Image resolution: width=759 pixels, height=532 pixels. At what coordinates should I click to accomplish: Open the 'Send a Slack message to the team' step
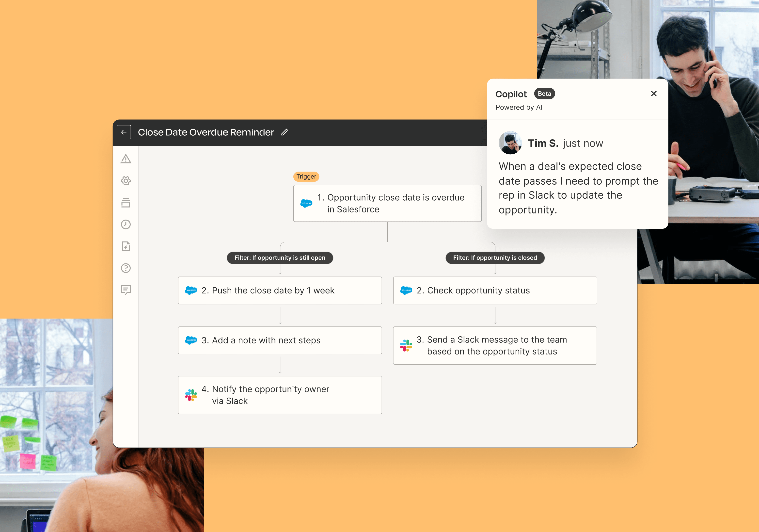pyautogui.click(x=495, y=345)
